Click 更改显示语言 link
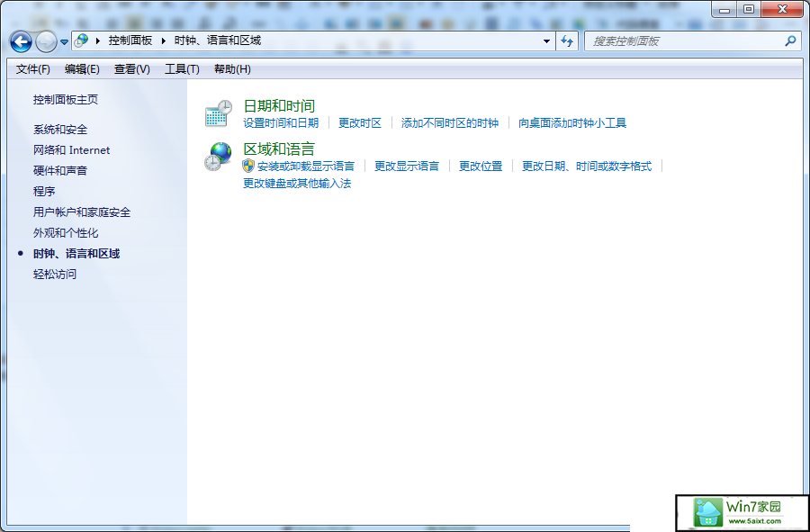 [x=407, y=167]
